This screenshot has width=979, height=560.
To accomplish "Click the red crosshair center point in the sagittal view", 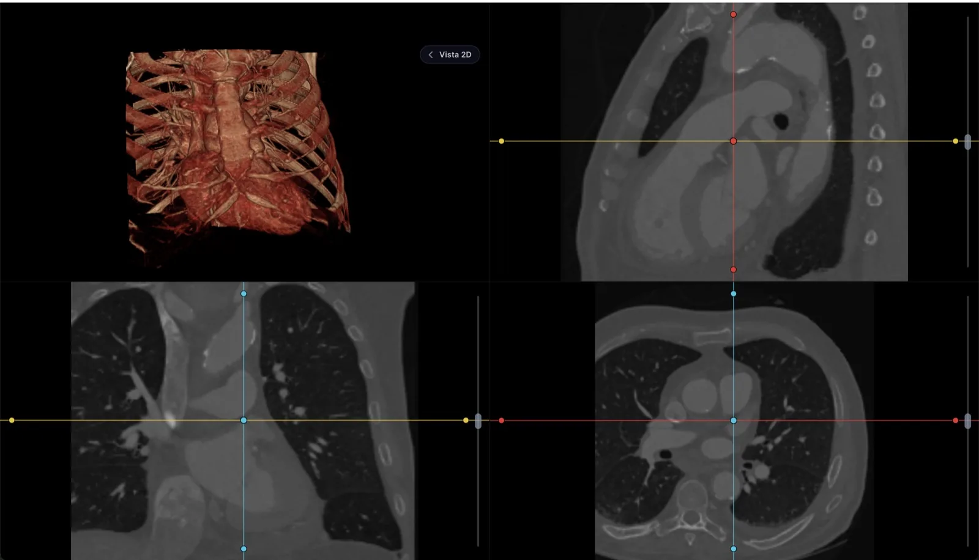I will [734, 141].
